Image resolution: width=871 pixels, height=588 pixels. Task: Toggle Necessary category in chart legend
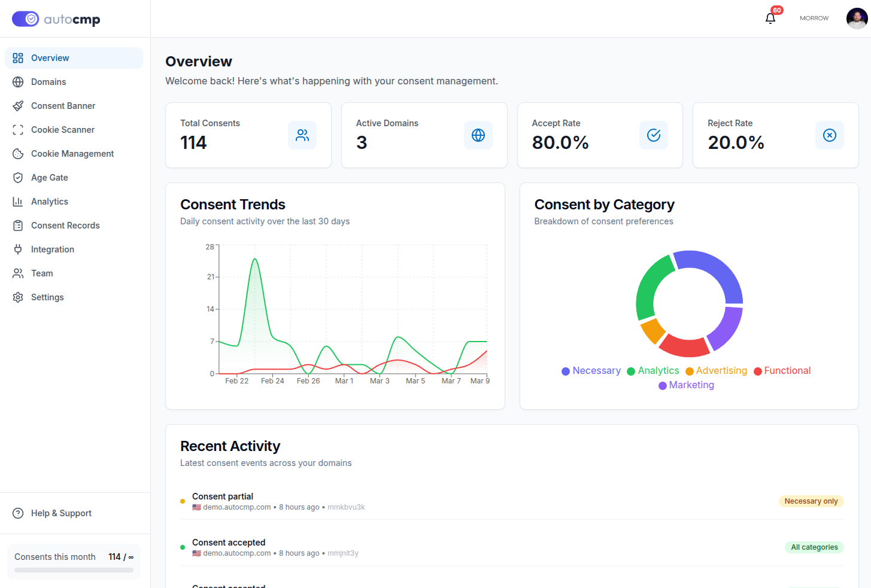coord(591,371)
